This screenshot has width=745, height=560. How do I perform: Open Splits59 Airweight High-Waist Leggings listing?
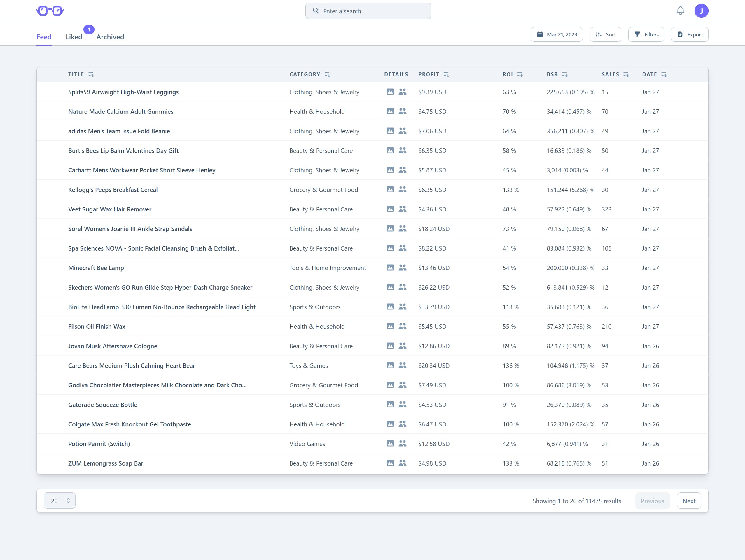tap(123, 92)
